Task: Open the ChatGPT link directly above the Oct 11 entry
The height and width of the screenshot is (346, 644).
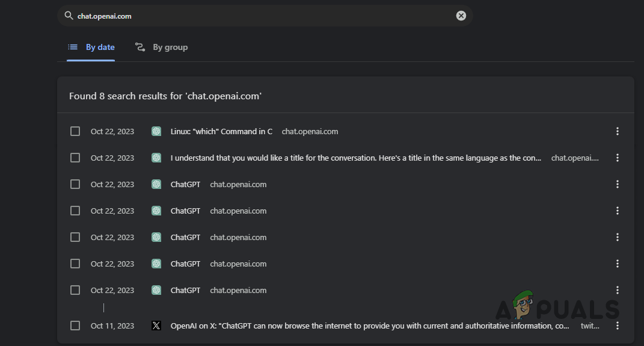Action: [x=185, y=290]
